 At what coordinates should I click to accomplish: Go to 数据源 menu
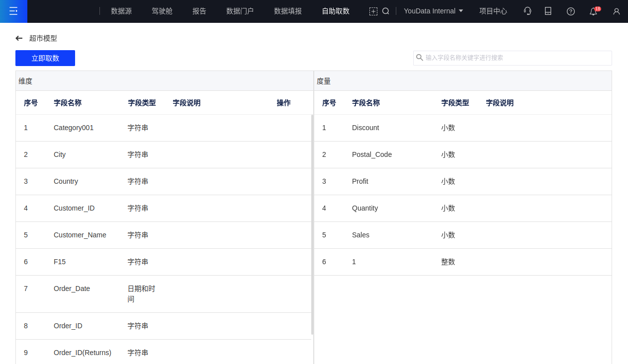(x=121, y=11)
